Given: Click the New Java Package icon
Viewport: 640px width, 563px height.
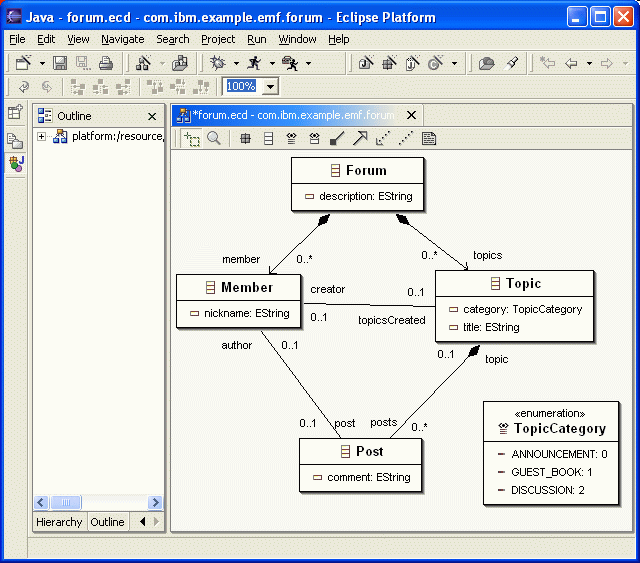Looking at the screenshot, I should point(389,63).
